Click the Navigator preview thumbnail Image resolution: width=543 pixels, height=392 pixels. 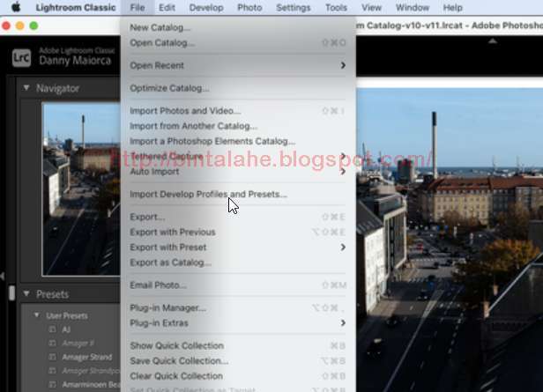[x=81, y=189]
